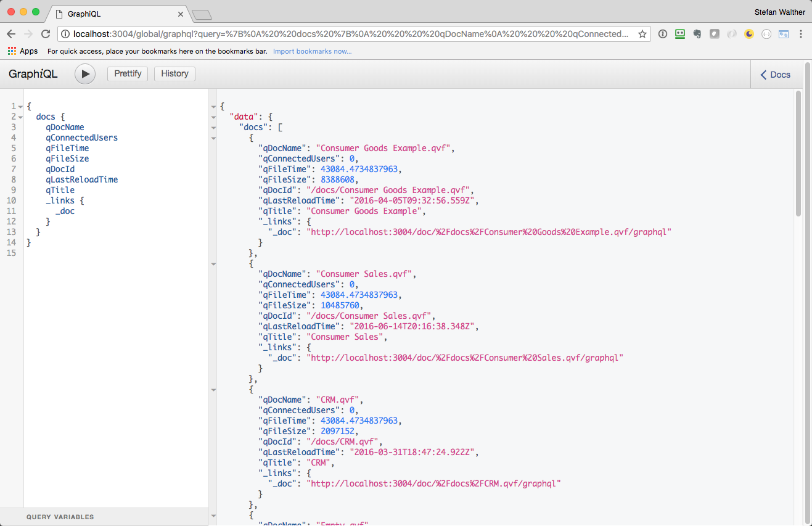Click the "/docs/Consumer Sales.qvf" doc id
The height and width of the screenshot is (526, 812).
(x=369, y=316)
